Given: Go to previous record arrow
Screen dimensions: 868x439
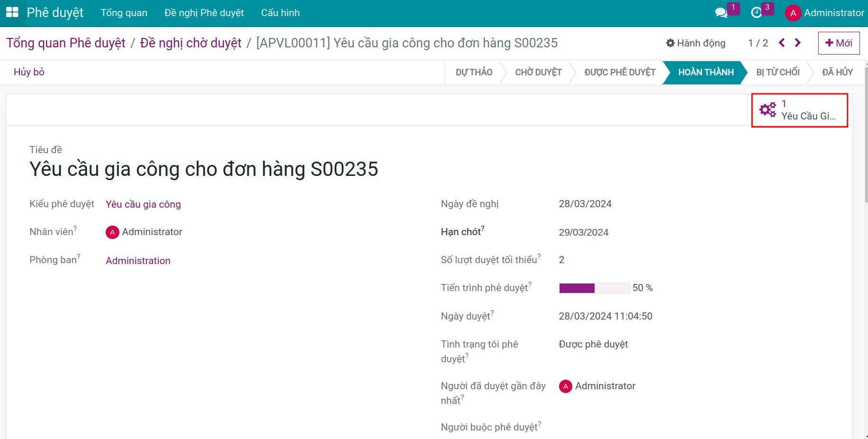Looking at the screenshot, I should (x=782, y=43).
